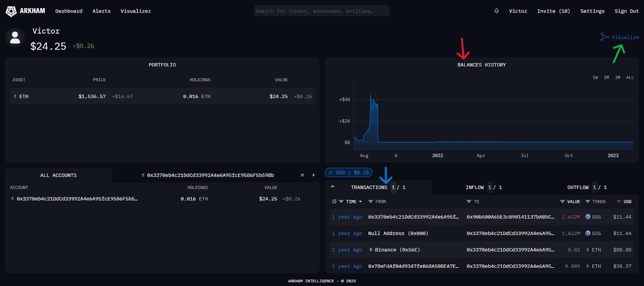Viewport: 644px width, 286px height.
Task: Click the Binance logo icon
Action: coord(371,250)
